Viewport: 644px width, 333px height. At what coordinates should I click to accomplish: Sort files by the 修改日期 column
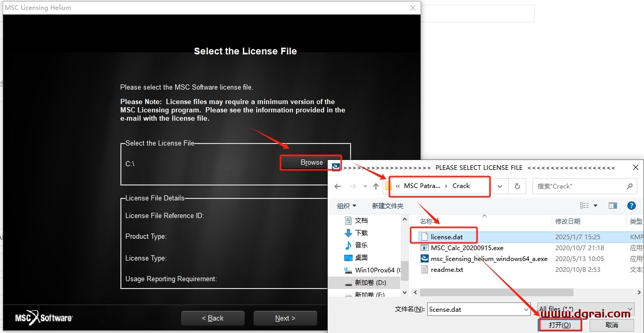click(x=567, y=222)
